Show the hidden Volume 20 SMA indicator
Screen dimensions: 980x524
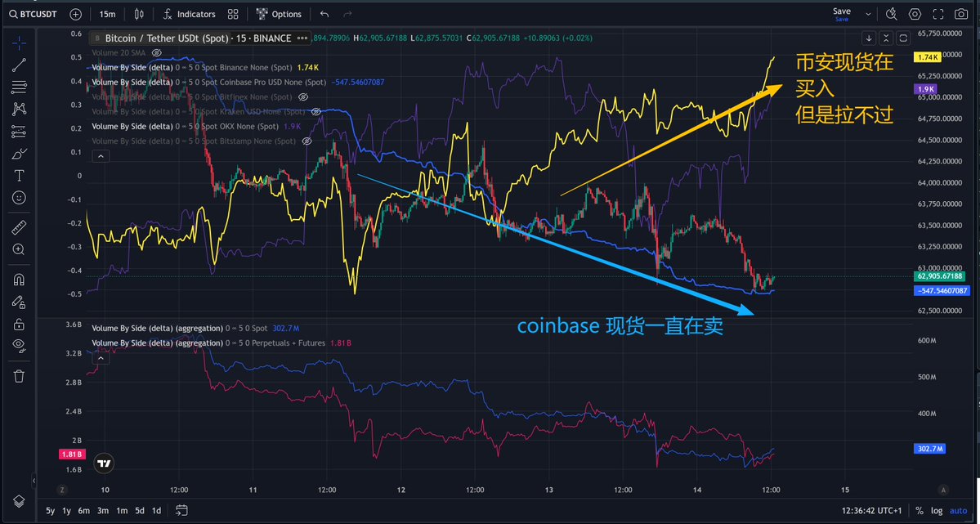pos(157,52)
